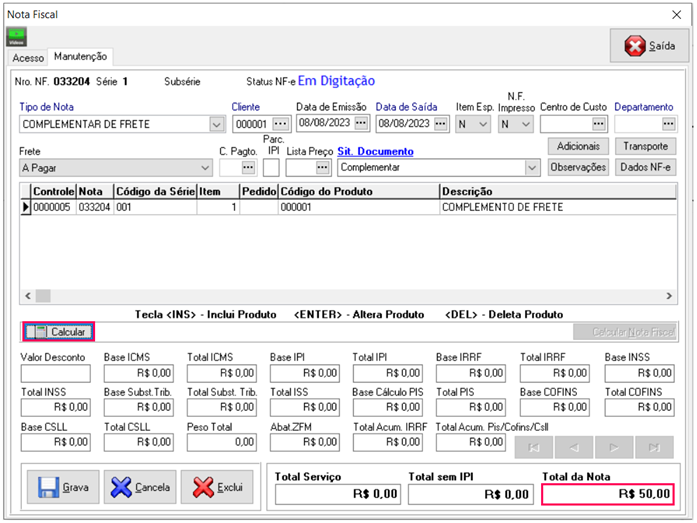697x523 pixels.
Task: Click the Cancela button
Action: (x=140, y=488)
